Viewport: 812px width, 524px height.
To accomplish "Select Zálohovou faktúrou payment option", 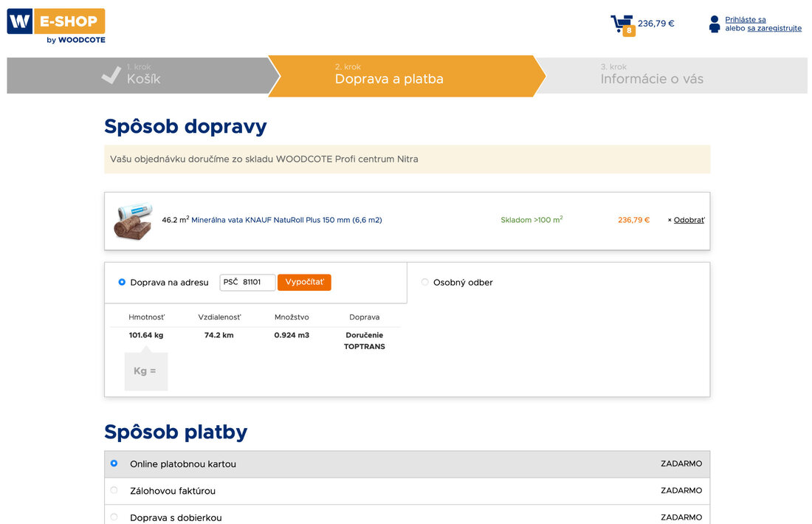I will 114,490.
